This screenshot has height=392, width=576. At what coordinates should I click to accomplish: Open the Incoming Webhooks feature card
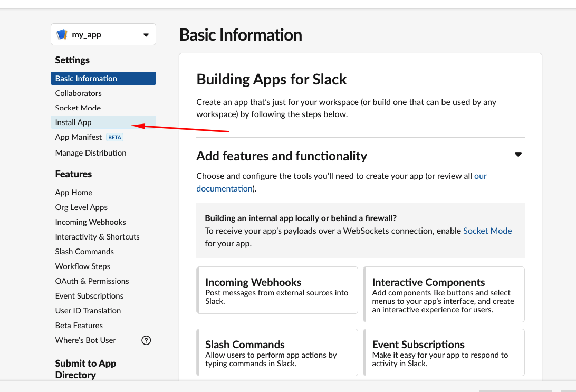click(277, 290)
